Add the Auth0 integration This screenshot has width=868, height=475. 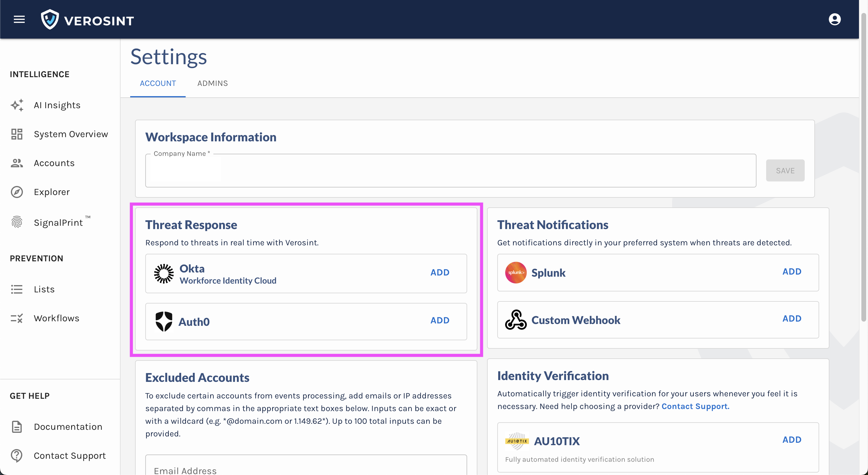(x=440, y=320)
